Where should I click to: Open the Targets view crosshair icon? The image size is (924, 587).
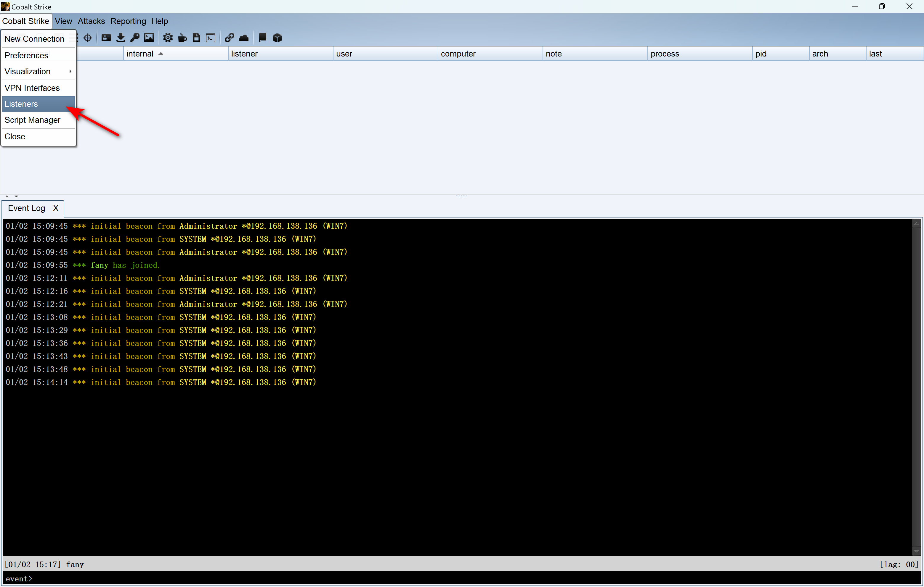pos(87,38)
